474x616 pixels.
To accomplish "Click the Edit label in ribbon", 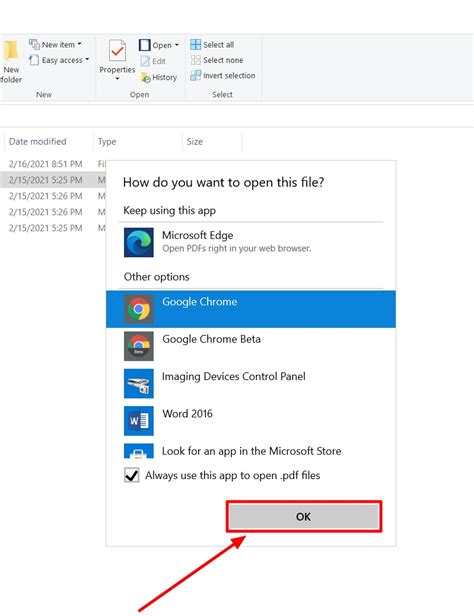I will (159, 61).
